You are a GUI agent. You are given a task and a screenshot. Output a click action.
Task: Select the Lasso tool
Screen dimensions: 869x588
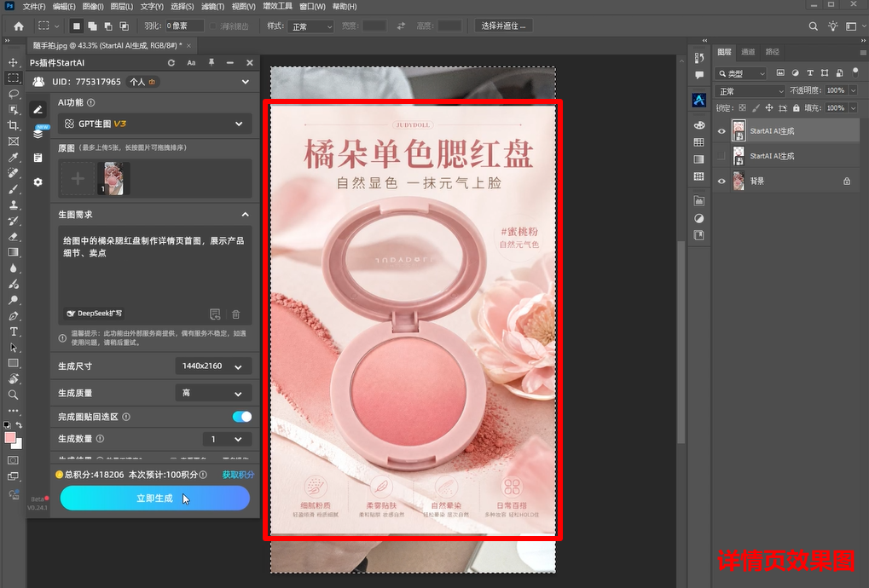tap(14, 94)
